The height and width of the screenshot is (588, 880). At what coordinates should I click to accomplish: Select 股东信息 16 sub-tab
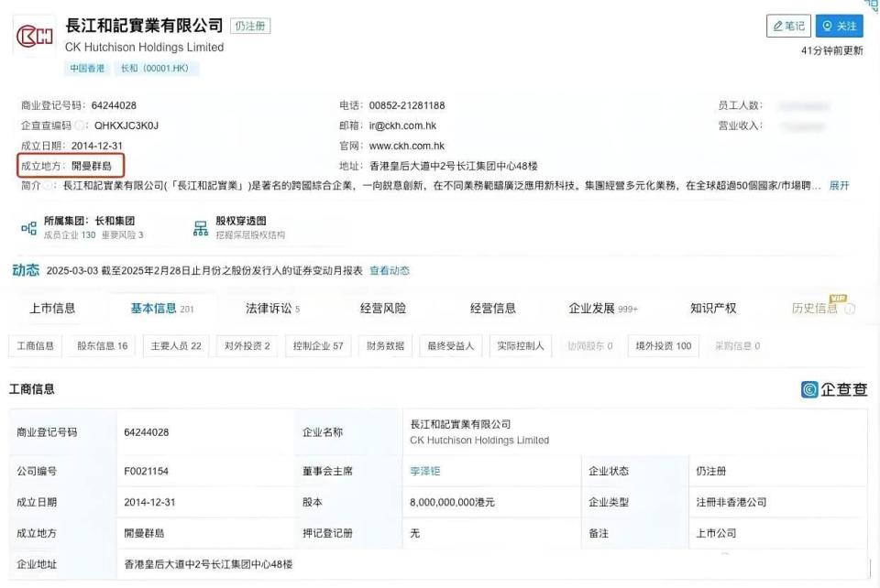click(103, 346)
